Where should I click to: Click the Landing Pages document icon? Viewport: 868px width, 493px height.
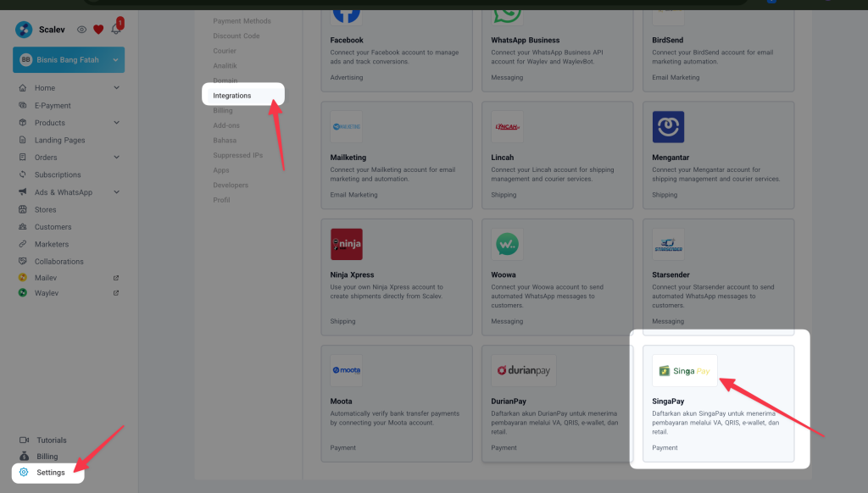click(x=23, y=140)
